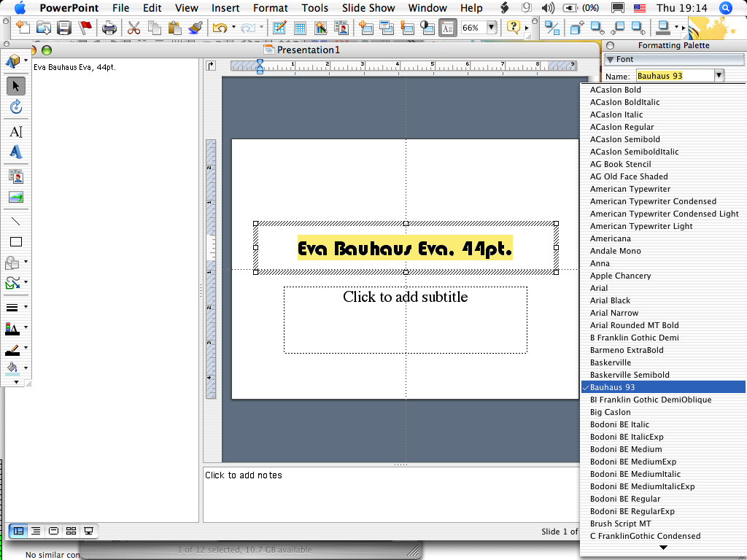Open the Insert menu
747x560 pixels.
pyautogui.click(x=225, y=7)
